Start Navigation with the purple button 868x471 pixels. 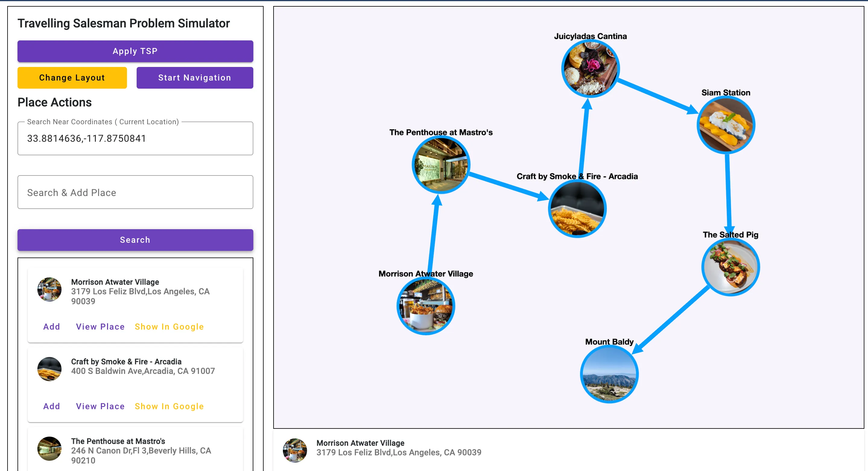(195, 78)
